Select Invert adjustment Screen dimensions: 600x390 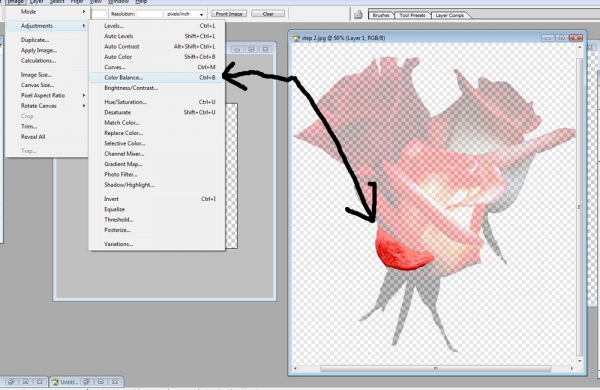[157, 199]
